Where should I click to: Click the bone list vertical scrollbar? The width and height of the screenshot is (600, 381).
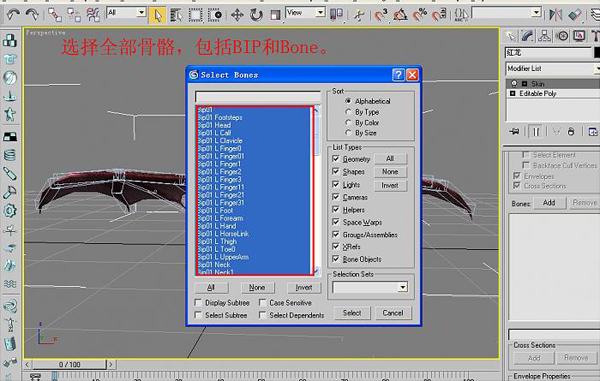tap(317, 190)
